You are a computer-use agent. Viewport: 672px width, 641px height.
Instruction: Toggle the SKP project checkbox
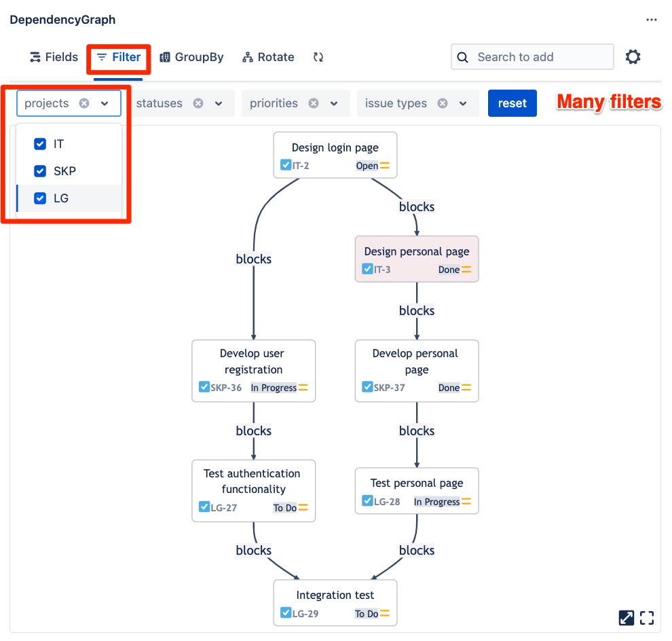40,171
